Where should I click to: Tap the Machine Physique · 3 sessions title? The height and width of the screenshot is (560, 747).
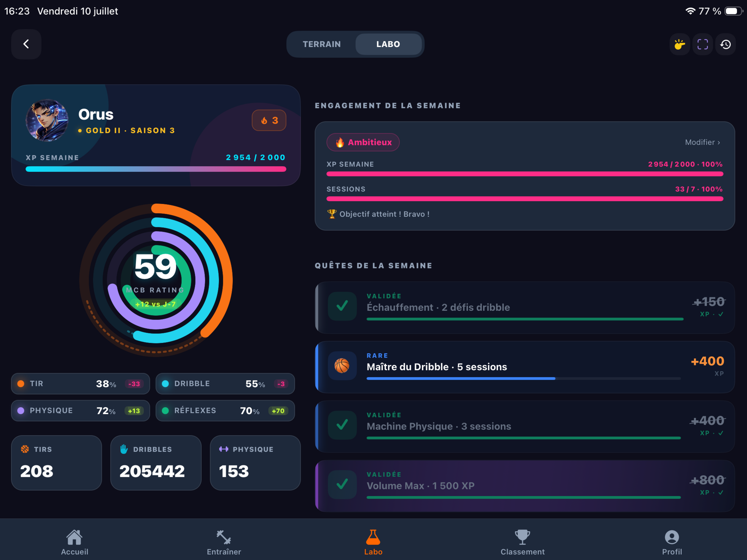(x=439, y=426)
